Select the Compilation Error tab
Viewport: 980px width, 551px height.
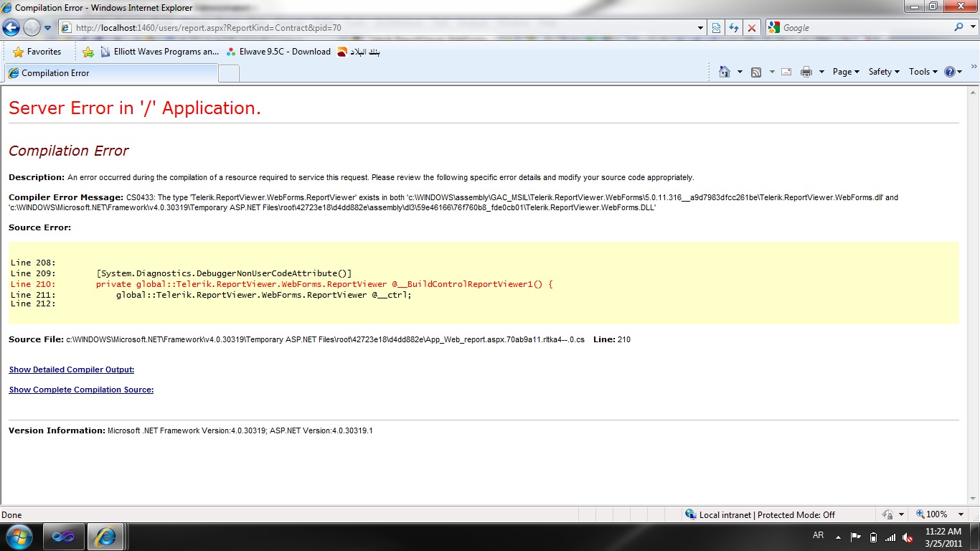111,73
